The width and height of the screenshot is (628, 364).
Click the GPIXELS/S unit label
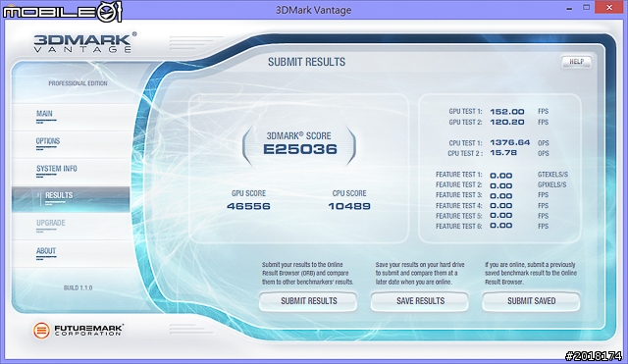(551, 185)
